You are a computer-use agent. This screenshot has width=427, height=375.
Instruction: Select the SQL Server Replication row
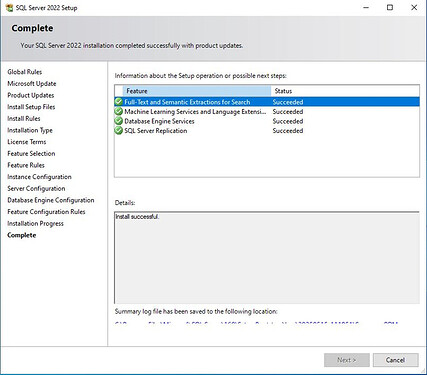pos(267,131)
